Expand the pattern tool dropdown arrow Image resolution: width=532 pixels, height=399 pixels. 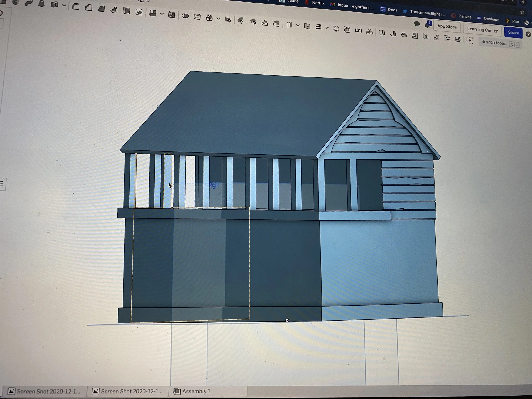click(x=162, y=14)
